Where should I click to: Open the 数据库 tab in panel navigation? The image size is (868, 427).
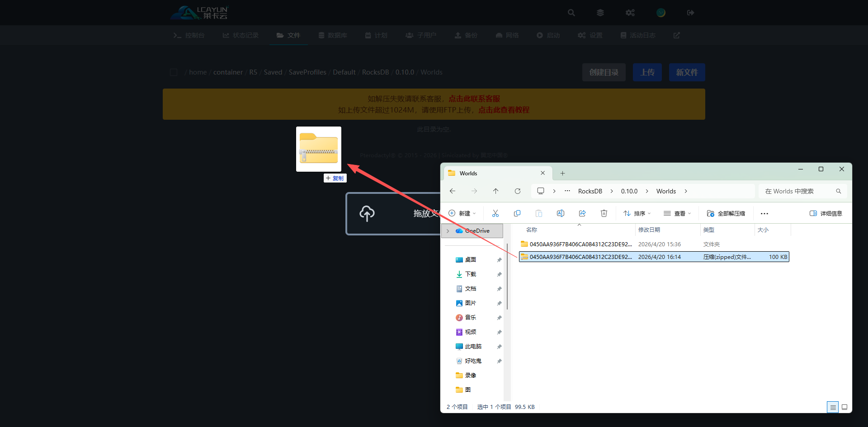333,35
